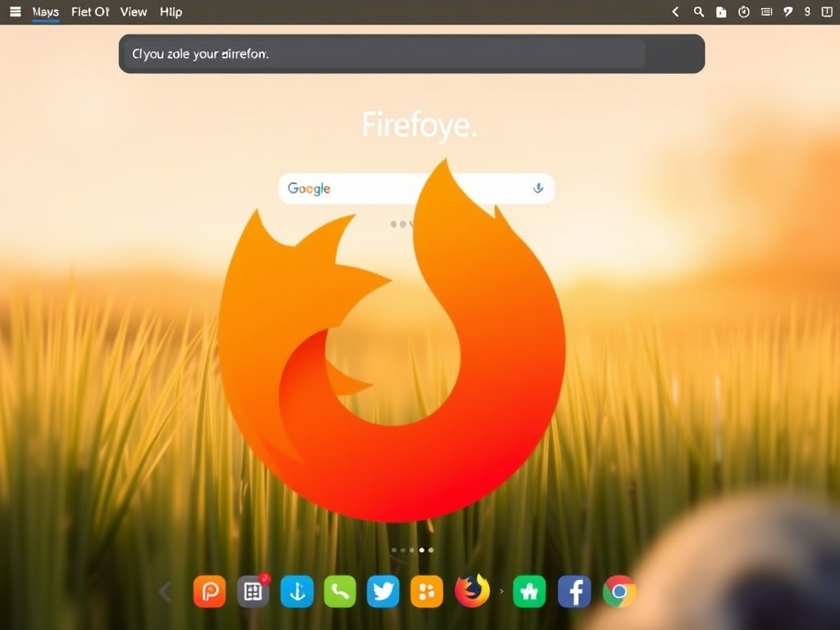
Task: Open the blue anchor app in the dock
Action: click(x=297, y=591)
